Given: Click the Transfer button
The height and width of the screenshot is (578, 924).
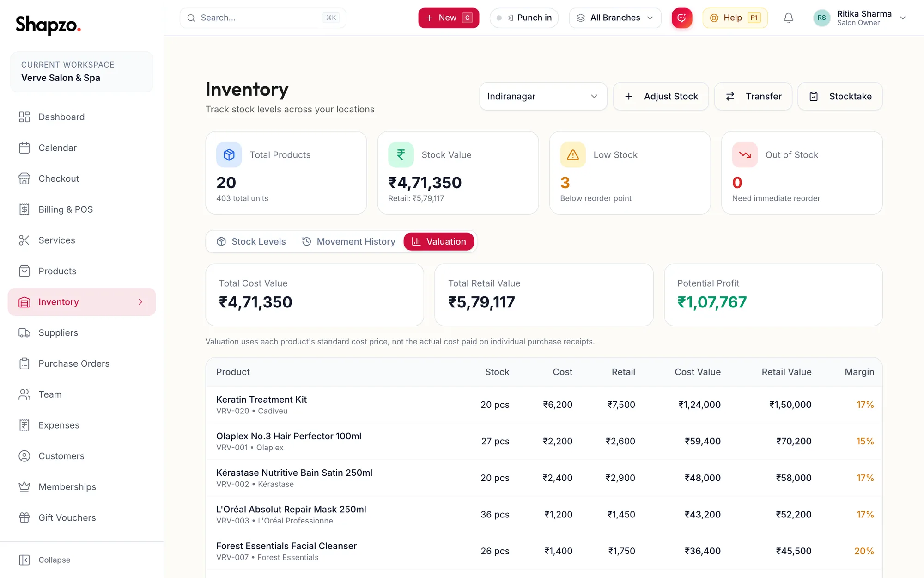Looking at the screenshot, I should pyautogui.click(x=753, y=97).
